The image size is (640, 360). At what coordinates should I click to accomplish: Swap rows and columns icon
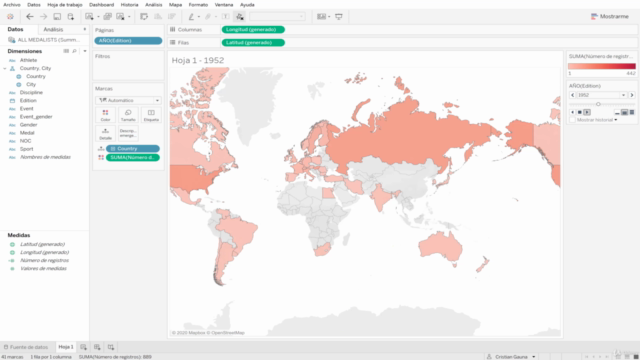[144, 17]
